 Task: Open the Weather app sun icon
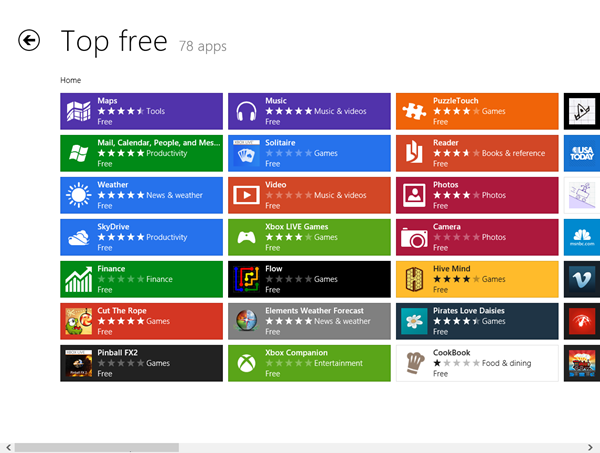coord(78,195)
